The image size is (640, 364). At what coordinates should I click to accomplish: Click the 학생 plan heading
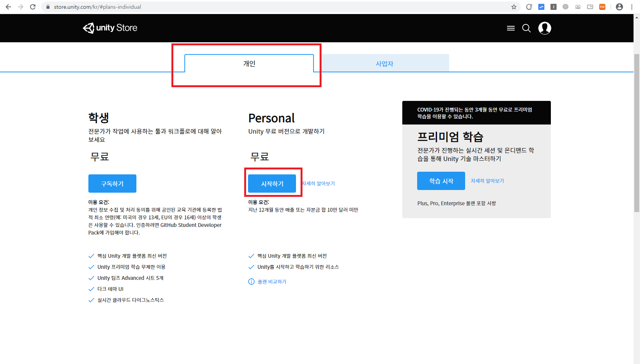99,118
